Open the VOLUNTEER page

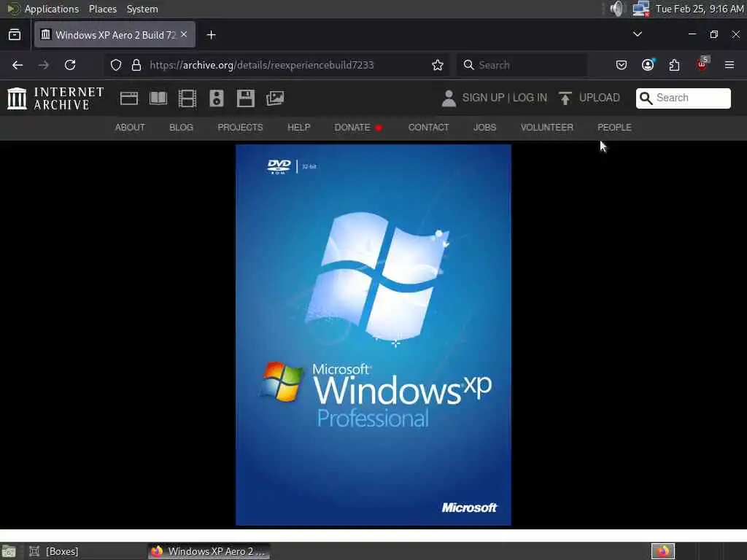coord(547,127)
